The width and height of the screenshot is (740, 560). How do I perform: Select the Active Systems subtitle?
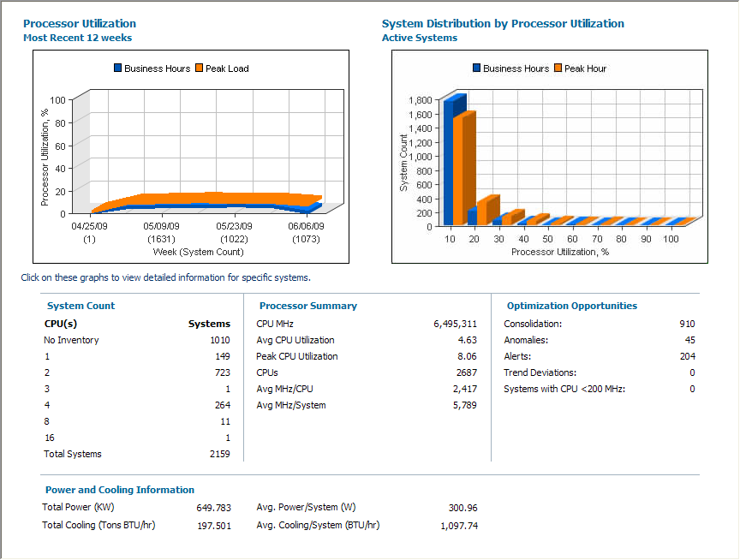(420, 38)
